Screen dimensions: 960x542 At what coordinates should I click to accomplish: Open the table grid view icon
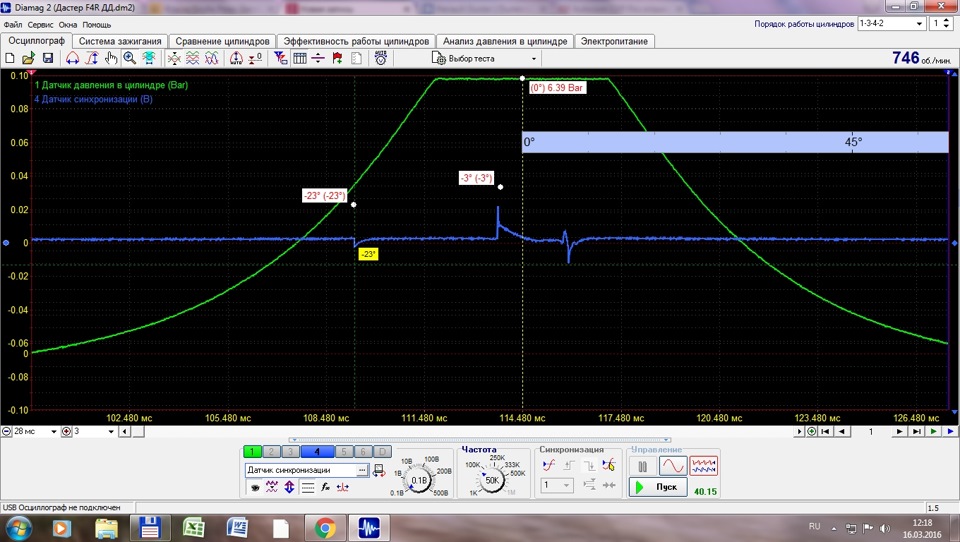click(x=300, y=58)
